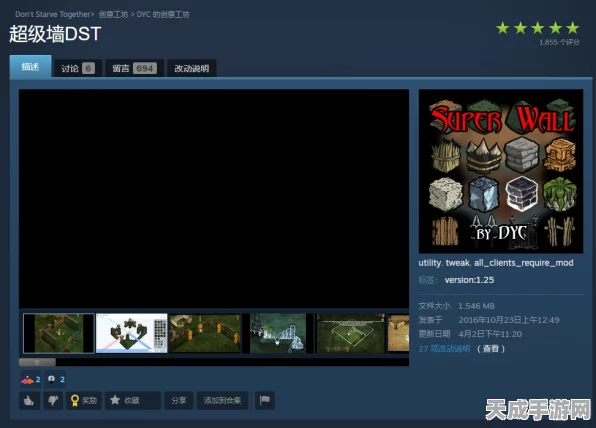Click the 1.546 MB file size value

pyautogui.click(x=476, y=306)
